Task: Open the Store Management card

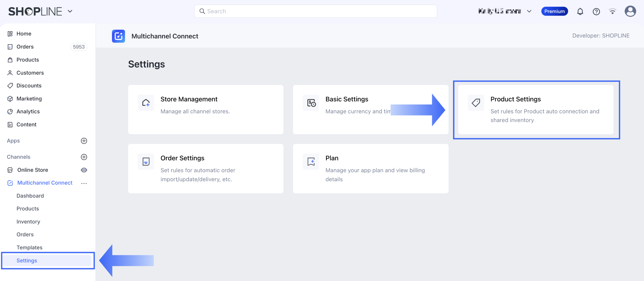Action: pos(206,110)
